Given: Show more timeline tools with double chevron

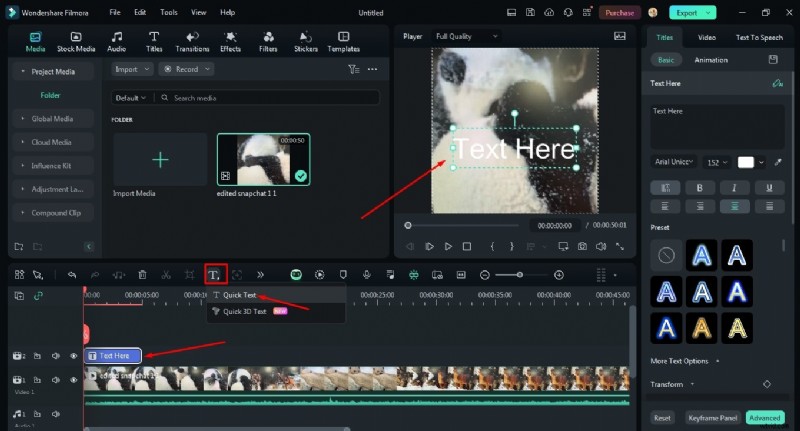Looking at the screenshot, I should pos(260,275).
